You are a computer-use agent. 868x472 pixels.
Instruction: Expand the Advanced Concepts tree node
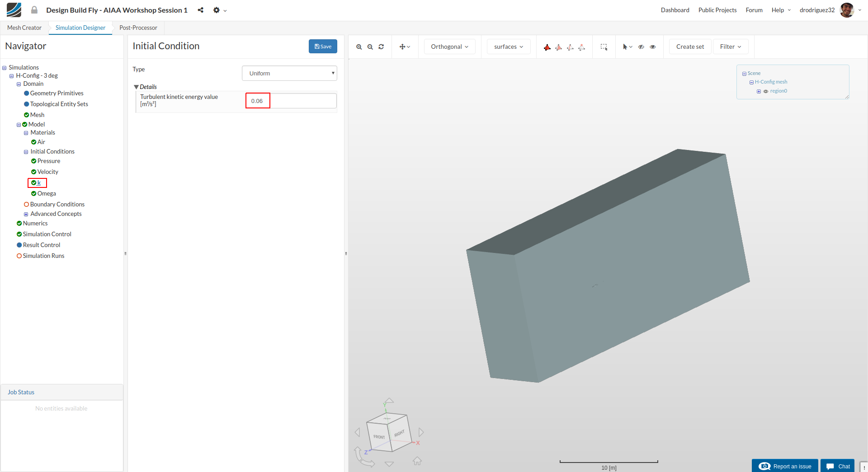[x=26, y=214]
